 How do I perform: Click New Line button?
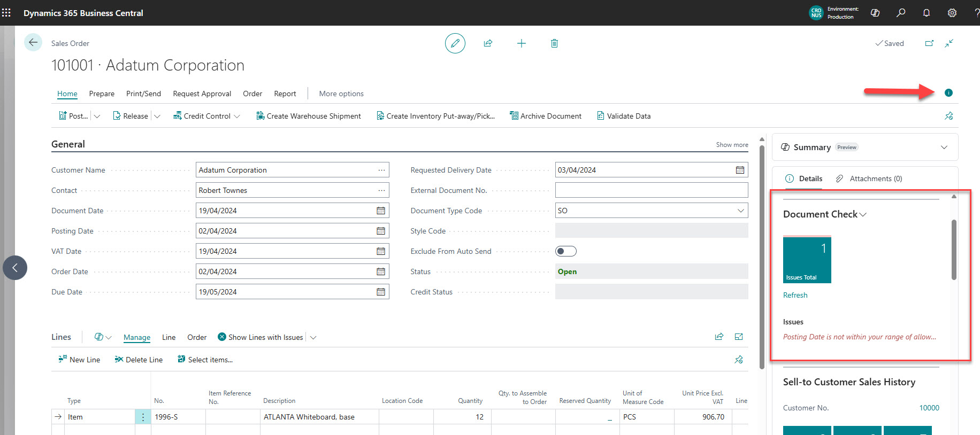click(79, 360)
